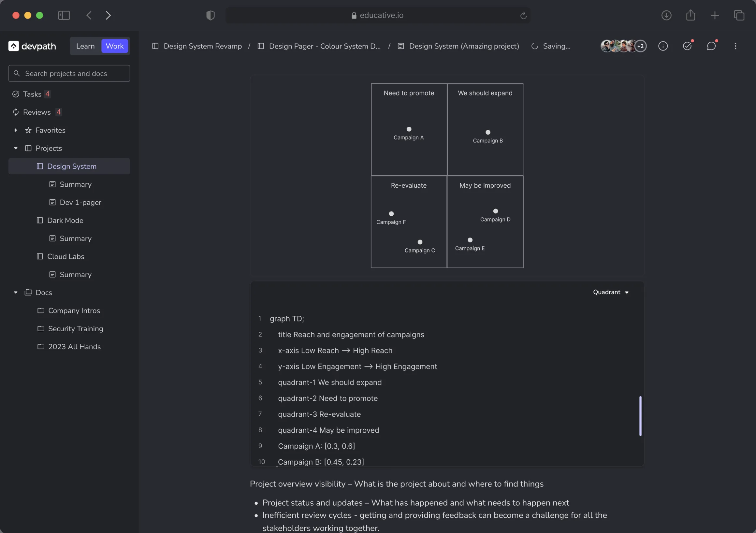This screenshot has height=533, width=756.
Task: Click the code editor vertical scrollbar
Action: point(640,416)
